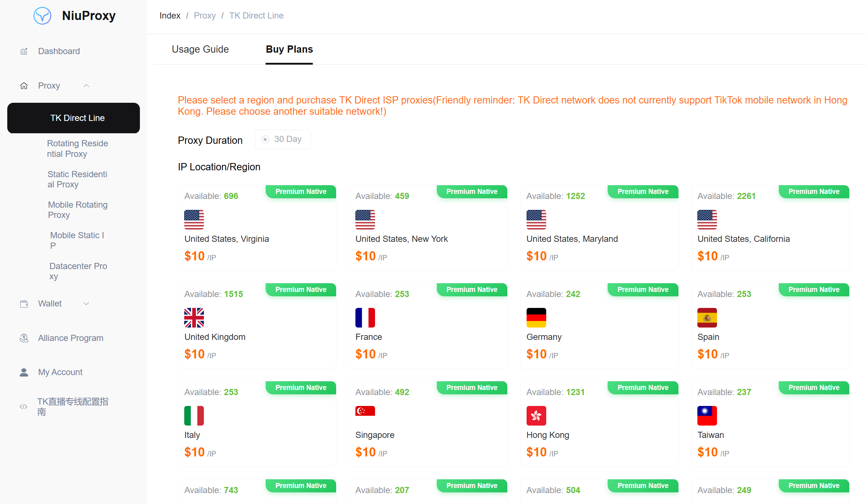The image size is (866, 504).
Task: Click the Alliance Program icon
Action: coord(24,338)
